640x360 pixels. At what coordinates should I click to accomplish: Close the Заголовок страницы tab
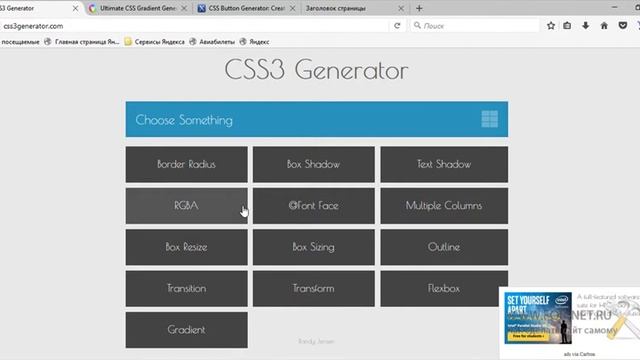(x=401, y=8)
